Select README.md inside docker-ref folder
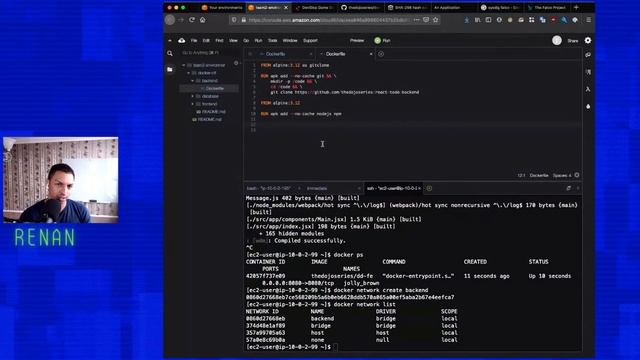 pyautogui.click(x=214, y=112)
